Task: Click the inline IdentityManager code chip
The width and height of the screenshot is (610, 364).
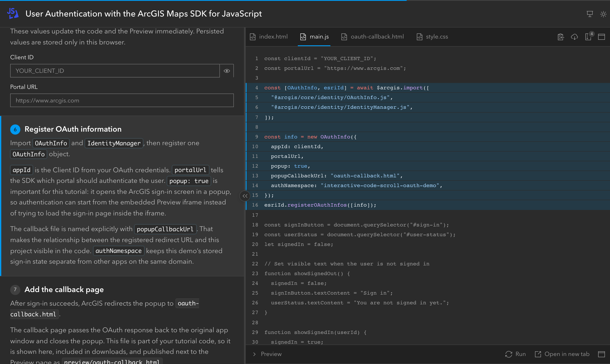Action: [x=114, y=143]
